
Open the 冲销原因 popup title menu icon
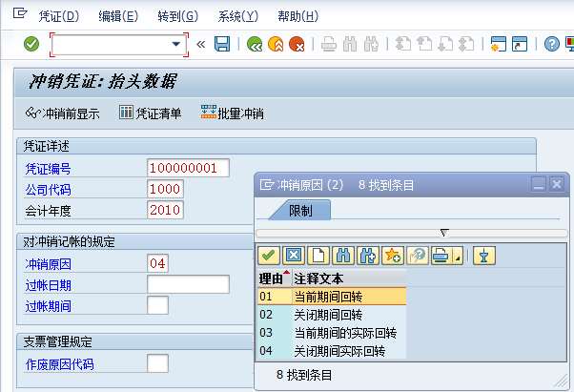click(267, 184)
